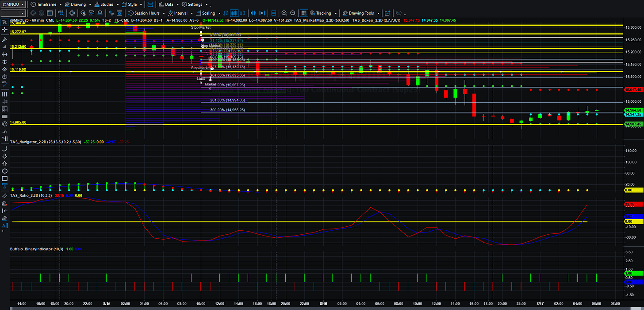644x310 pixels.
Task: Expand the Interval dropdown
Action: coord(180,13)
